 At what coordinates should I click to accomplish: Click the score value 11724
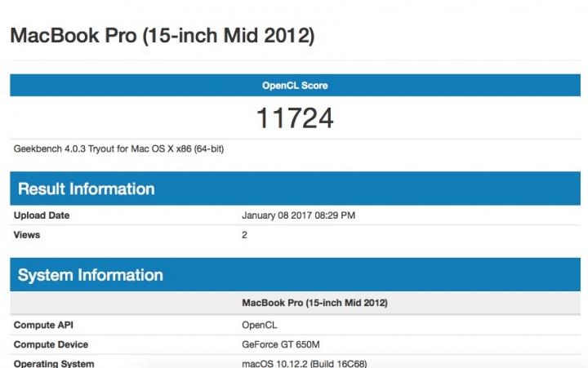pyautogui.click(x=295, y=118)
